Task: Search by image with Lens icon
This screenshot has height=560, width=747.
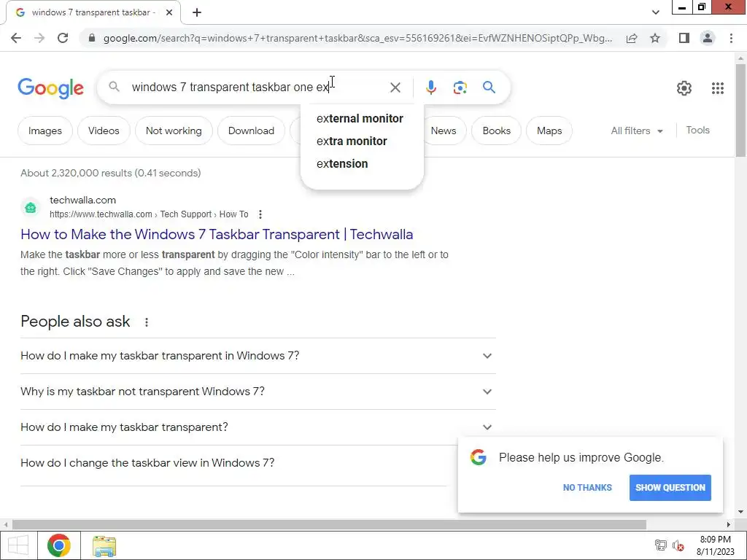Action: [460, 87]
